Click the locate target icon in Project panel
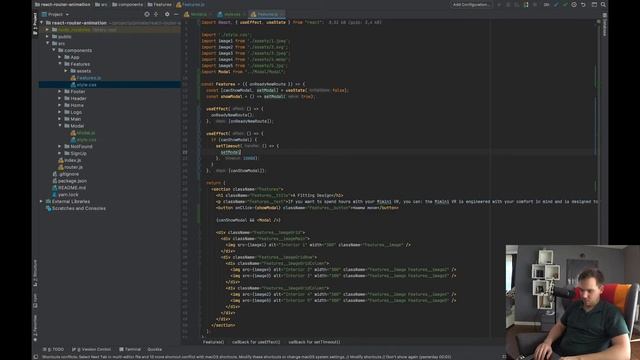Viewport: 640px width, 360px height. 147,14
